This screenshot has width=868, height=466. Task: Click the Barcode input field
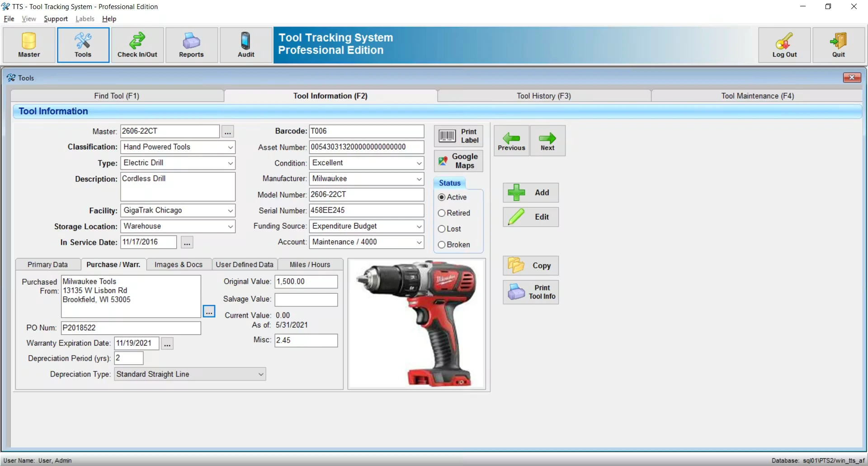[367, 131]
